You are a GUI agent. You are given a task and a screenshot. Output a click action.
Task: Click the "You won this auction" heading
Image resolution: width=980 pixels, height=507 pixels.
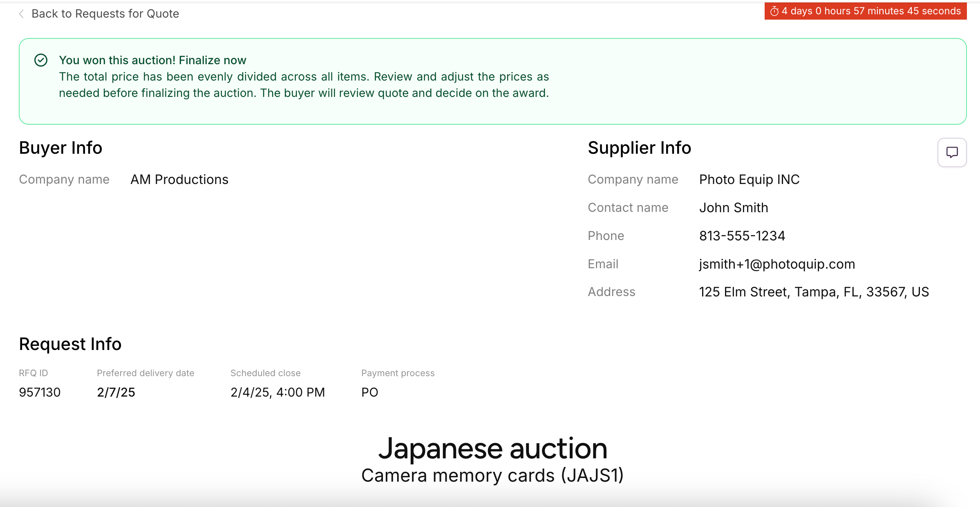152,60
